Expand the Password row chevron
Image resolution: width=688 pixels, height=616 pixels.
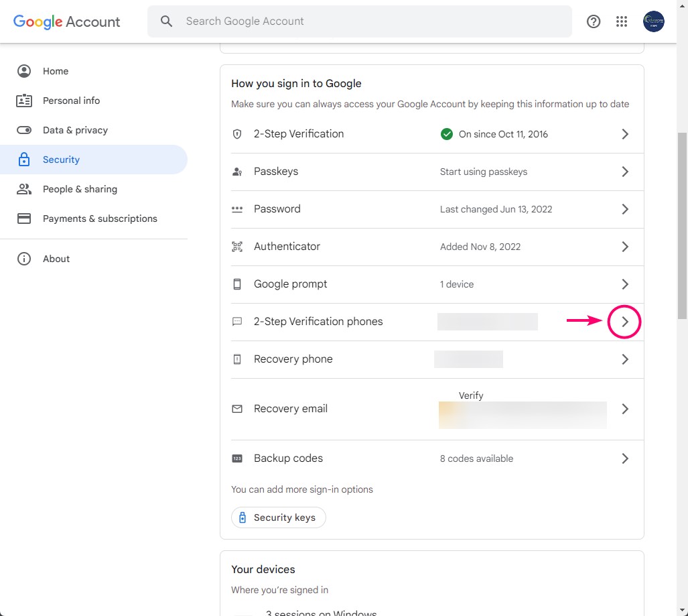pos(625,209)
